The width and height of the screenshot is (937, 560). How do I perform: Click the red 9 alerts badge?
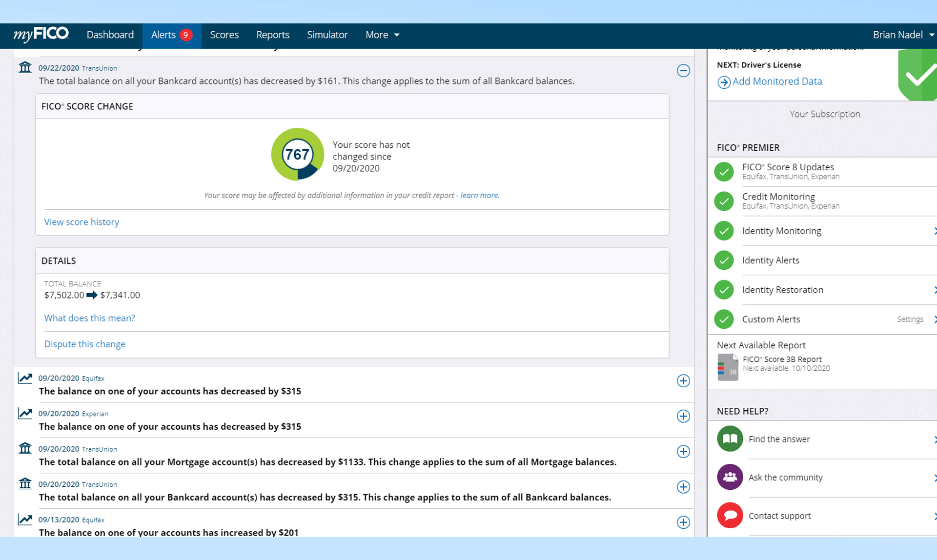pos(185,35)
